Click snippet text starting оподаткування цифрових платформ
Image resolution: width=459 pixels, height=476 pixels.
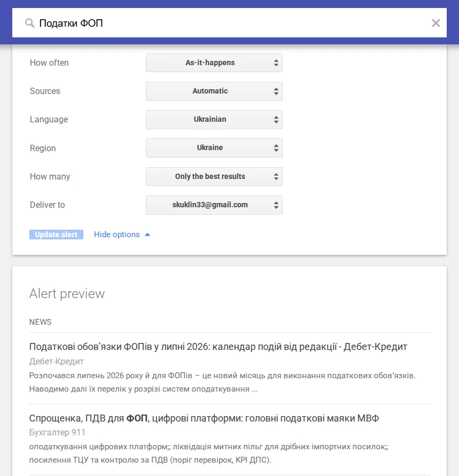(209, 453)
